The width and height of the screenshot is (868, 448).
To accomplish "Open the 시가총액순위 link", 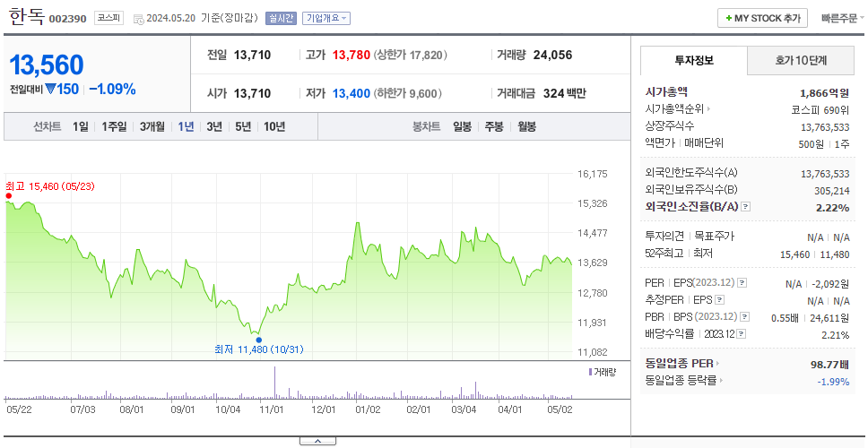I will tap(675, 109).
